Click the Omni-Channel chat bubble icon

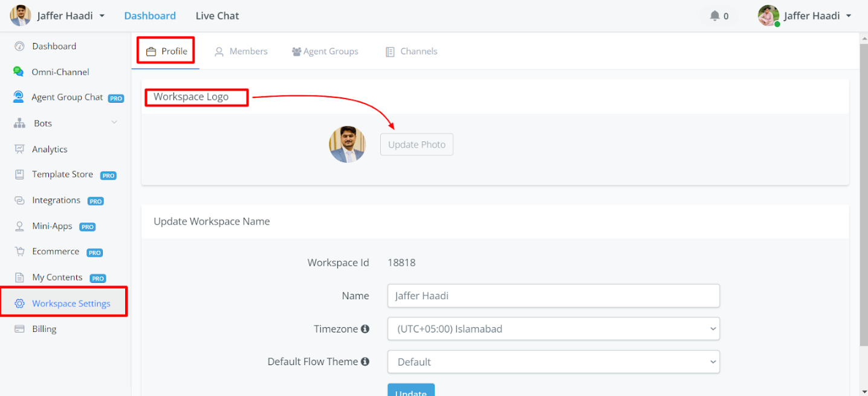coord(19,72)
